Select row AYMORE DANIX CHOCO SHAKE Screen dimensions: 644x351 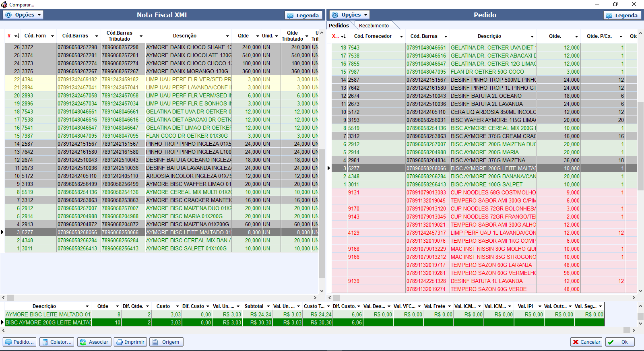[188, 47]
